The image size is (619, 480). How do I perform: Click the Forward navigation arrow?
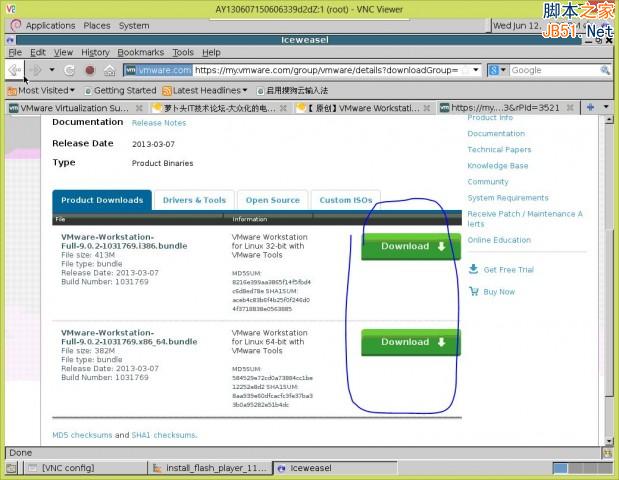click(36, 70)
